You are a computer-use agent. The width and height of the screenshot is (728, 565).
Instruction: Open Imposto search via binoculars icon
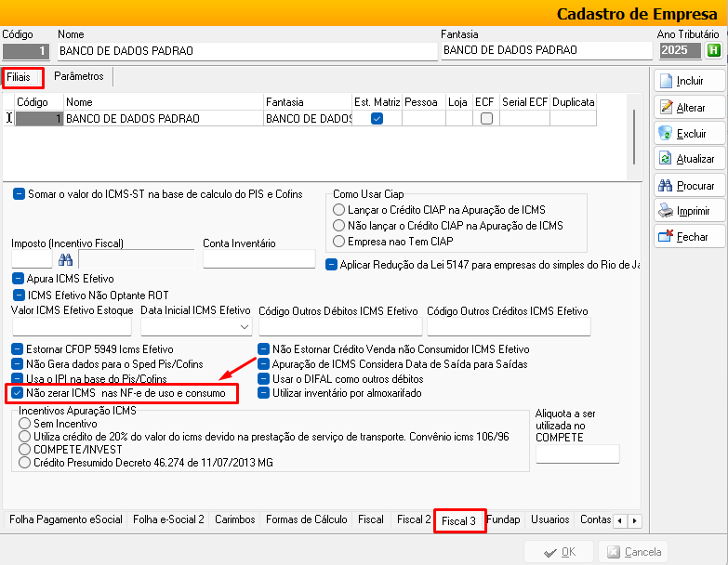point(65,260)
